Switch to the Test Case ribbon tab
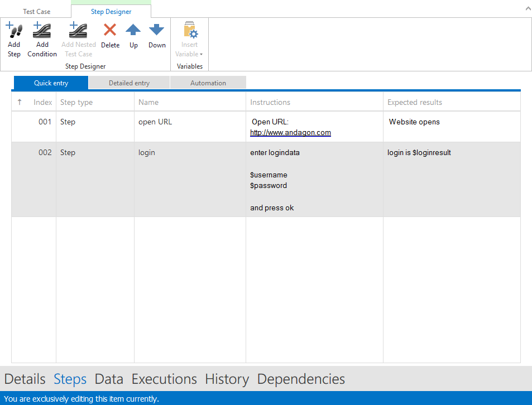Screen dimensions: 532x405 click(x=37, y=12)
